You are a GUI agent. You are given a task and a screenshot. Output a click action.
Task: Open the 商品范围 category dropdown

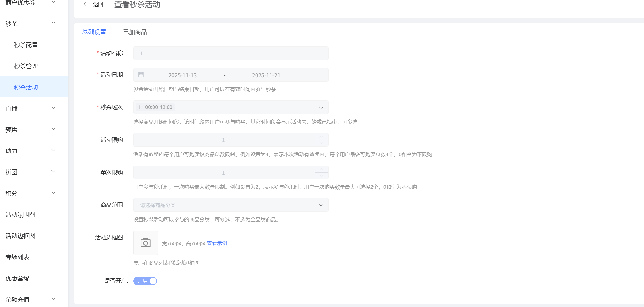tap(321, 205)
